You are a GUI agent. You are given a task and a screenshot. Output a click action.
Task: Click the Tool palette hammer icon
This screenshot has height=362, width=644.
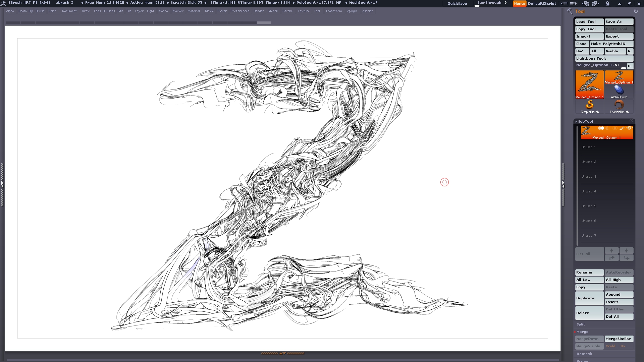pyautogui.click(x=570, y=11)
